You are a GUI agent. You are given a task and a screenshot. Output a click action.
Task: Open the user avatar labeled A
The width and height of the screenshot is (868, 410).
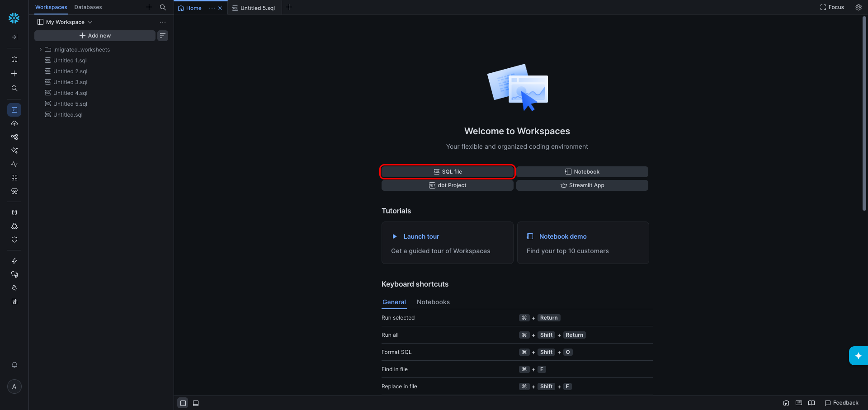pos(14,386)
